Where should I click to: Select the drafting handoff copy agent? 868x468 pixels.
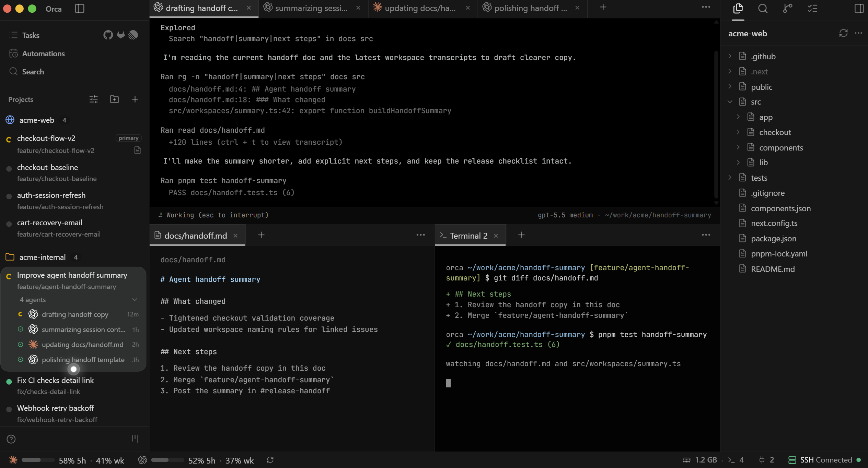(x=79, y=314)
